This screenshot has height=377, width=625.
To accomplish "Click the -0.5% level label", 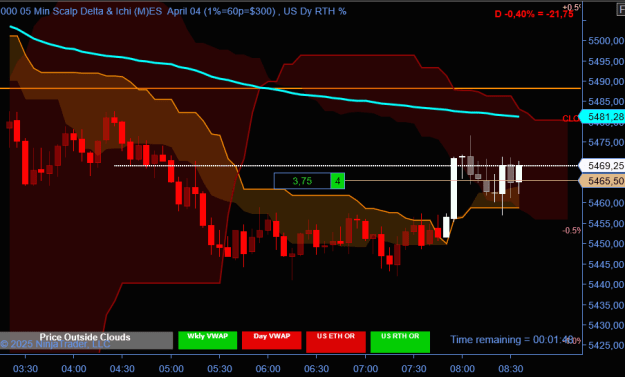I will point(572,230).
